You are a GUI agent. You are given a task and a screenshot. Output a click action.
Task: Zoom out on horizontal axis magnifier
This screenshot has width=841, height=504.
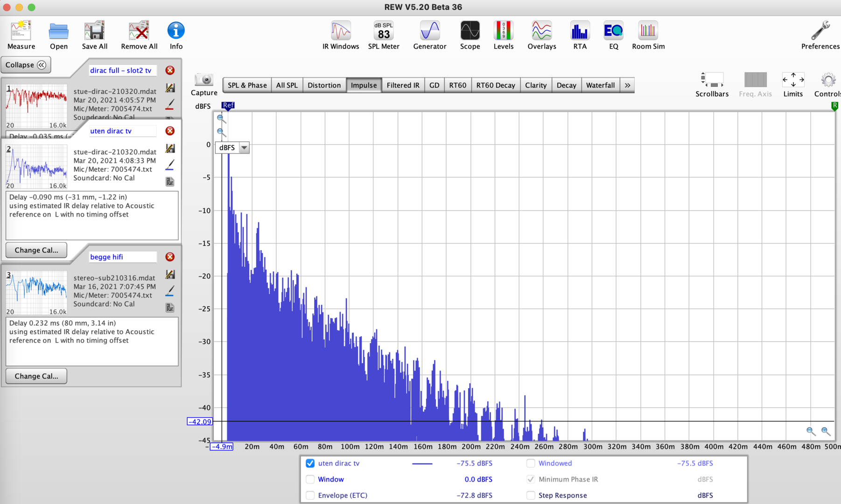coord(811,431)
